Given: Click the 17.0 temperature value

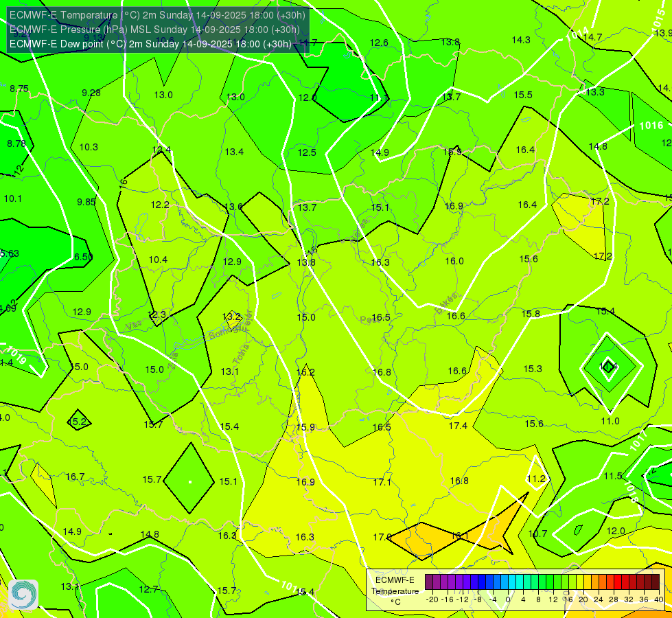Looking at the screenshot, I should pyautogui.click(x=382, y=537).
